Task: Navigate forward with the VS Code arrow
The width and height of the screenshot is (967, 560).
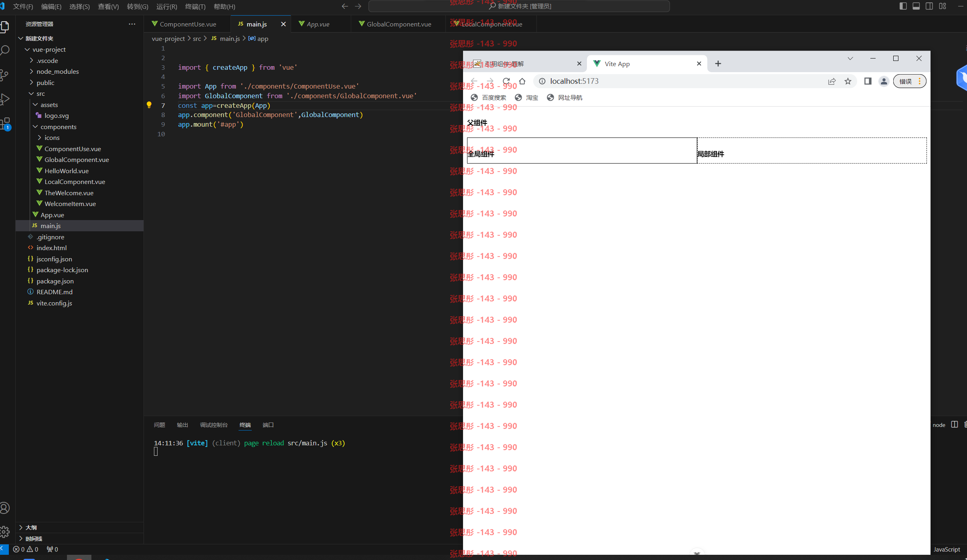Action: pyautogui.click(x=358, y=6)
